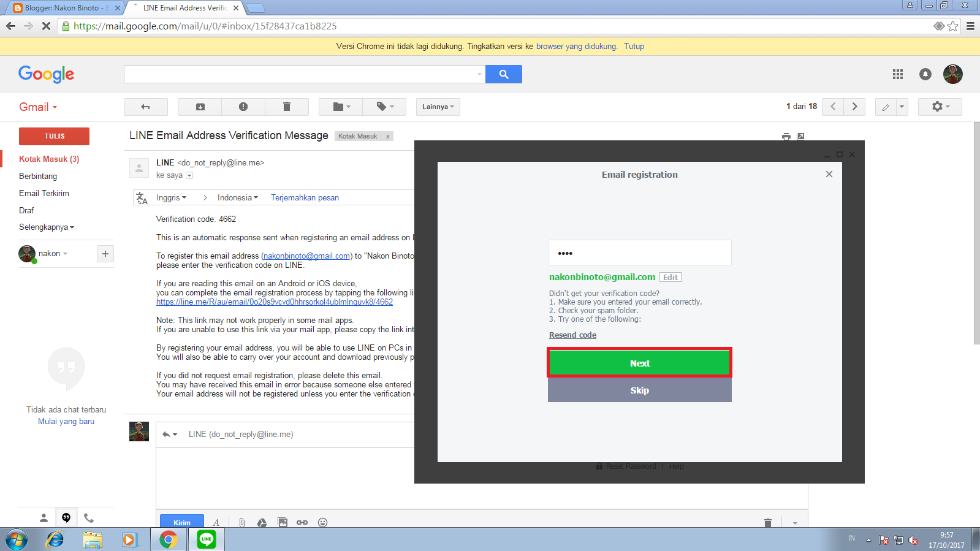Delete the email with the trash icon
The height and width of the screenshot is (551, 980).
[287, 107]
